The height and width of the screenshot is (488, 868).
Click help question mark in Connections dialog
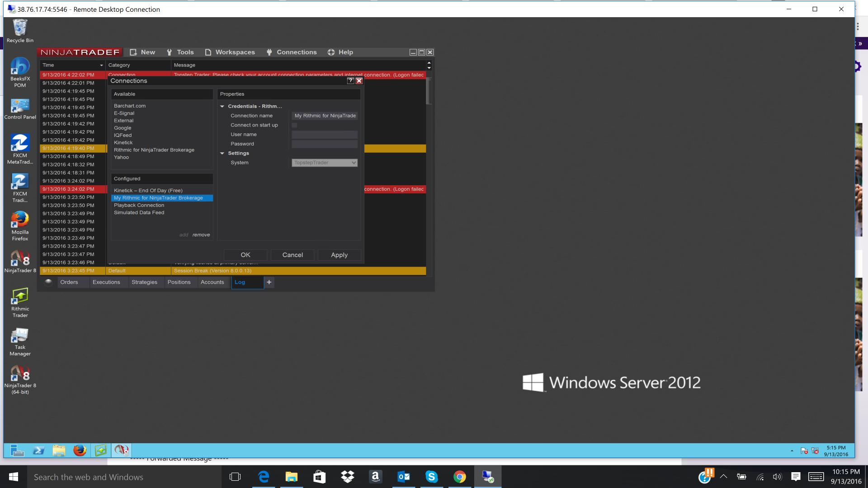point(350,81)
